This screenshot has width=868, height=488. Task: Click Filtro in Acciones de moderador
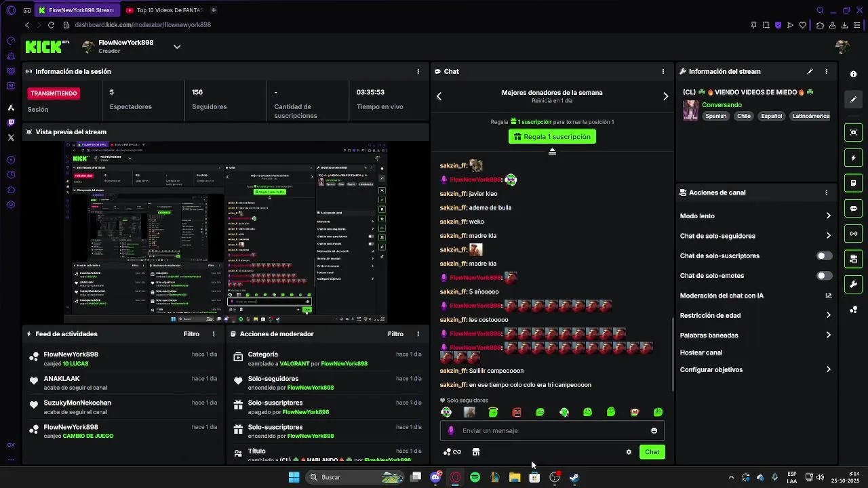[x=395, y=334]
